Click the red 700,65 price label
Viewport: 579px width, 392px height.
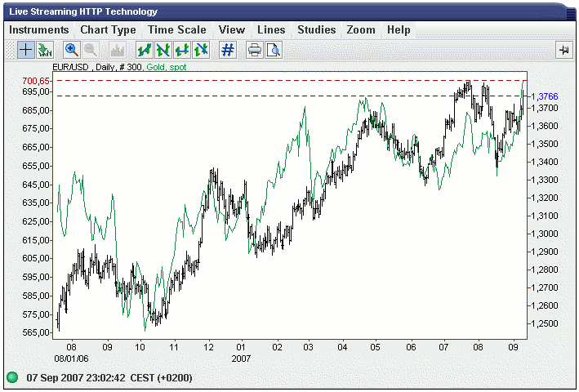36,81
